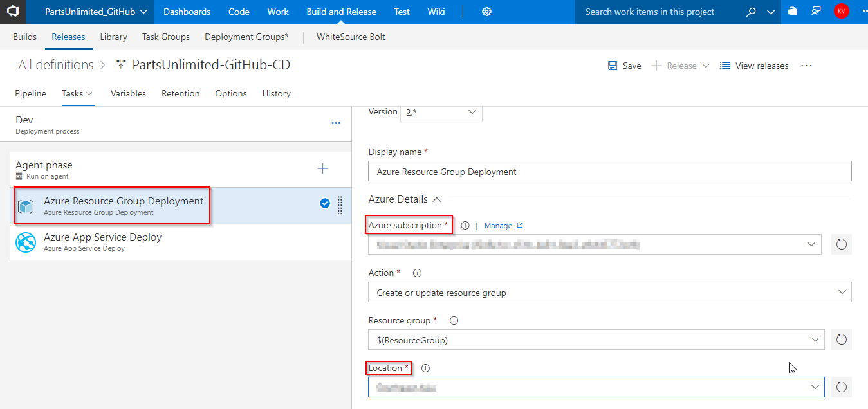
Task: Expand the search options chevron
Action: (771, 12)
